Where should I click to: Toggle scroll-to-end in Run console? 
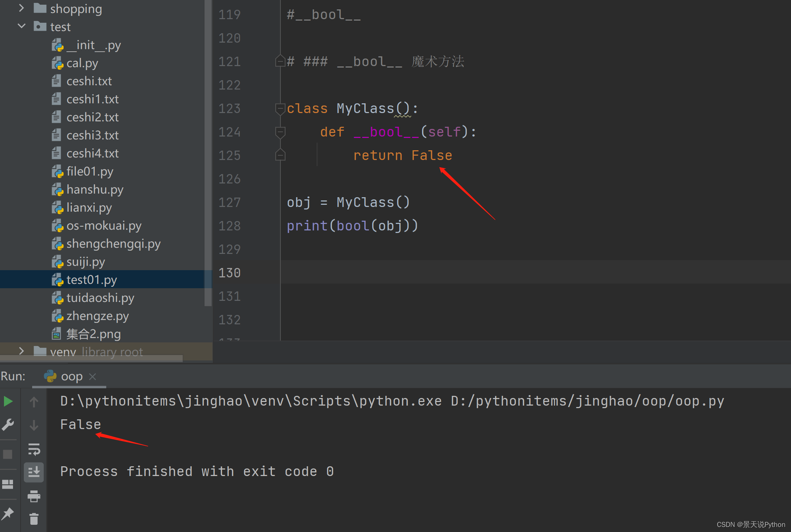[34, 472]
